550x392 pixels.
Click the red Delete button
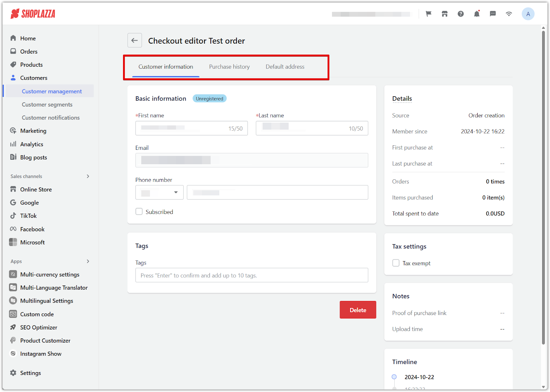357,310
